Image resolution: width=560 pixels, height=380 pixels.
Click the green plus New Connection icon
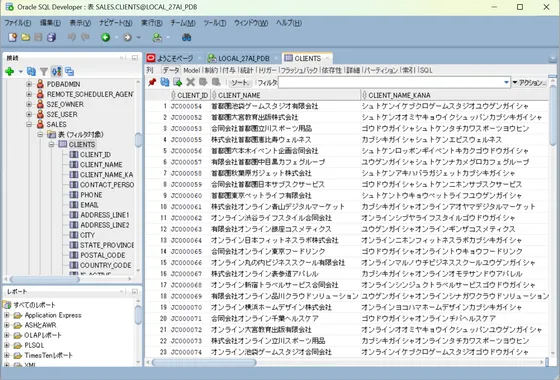point(10,71)
